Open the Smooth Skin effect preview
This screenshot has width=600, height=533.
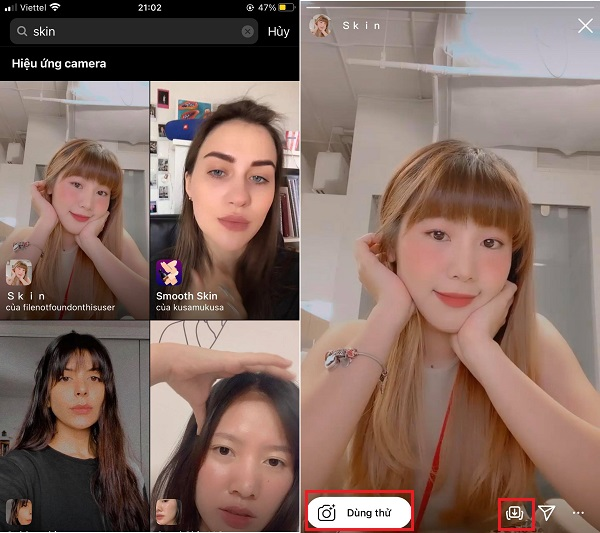225,200
